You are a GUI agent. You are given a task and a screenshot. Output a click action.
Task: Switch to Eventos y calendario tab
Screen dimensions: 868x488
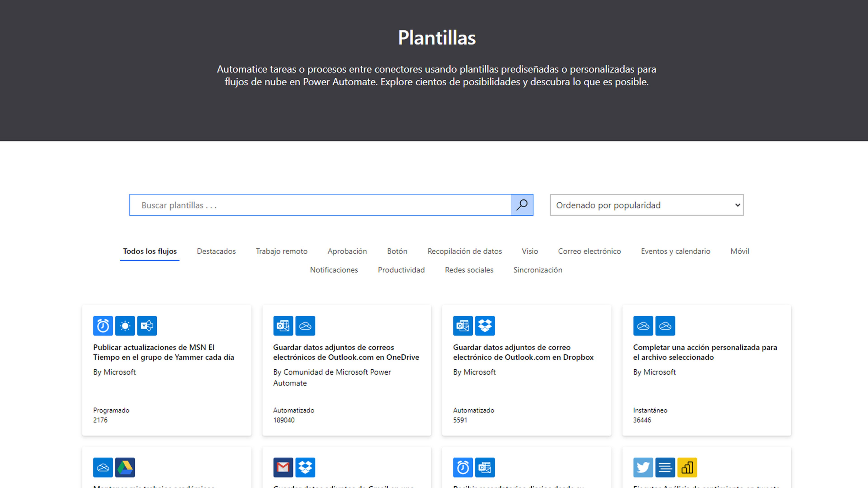pos(676,251)
